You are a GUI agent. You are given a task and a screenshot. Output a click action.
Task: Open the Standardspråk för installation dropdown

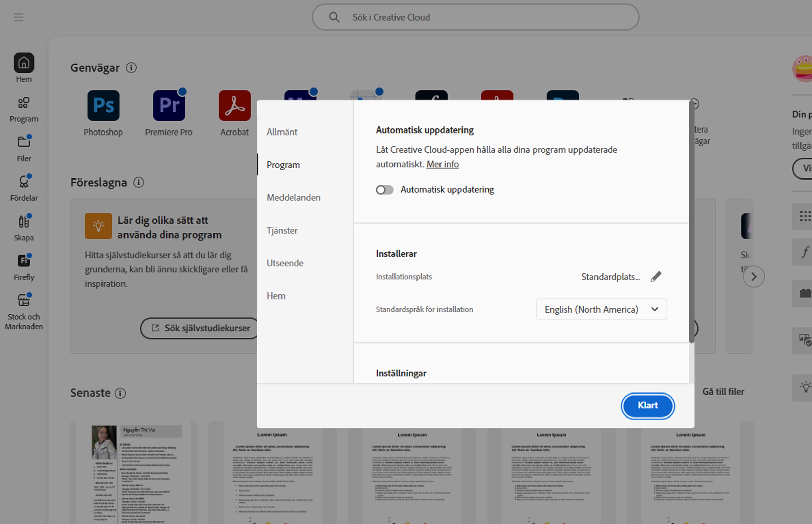[601, 309]
